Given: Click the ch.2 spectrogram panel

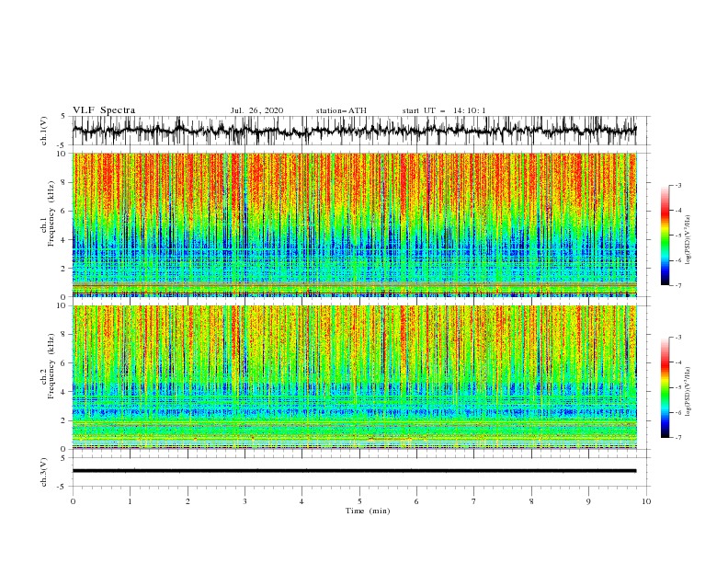Looking at the screenshot, I should coord(354,377).
